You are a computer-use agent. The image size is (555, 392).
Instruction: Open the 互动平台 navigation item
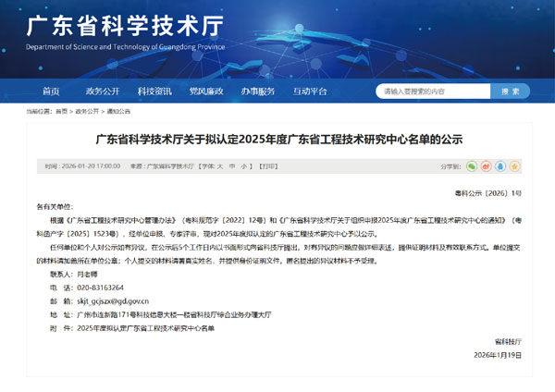tap(310, 91)
